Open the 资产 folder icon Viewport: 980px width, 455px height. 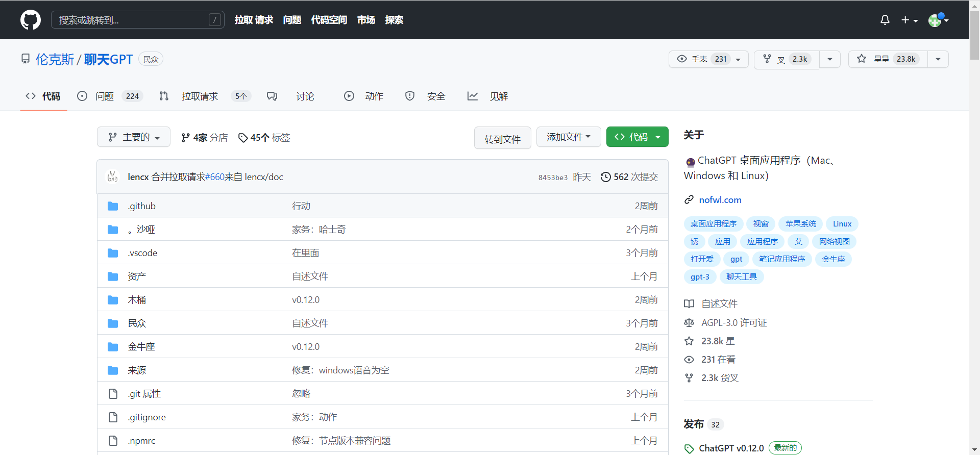113,276
